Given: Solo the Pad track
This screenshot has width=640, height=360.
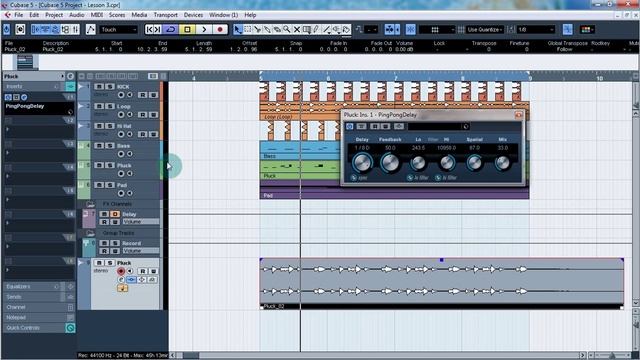Looking at the screenshot, I should (x=109, y=185).
